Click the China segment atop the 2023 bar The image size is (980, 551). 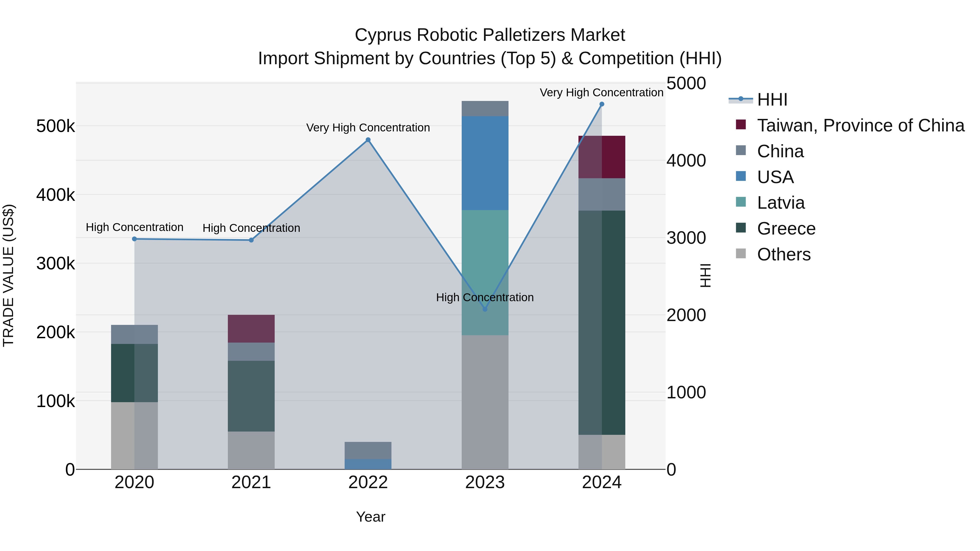tap(485, 109)
